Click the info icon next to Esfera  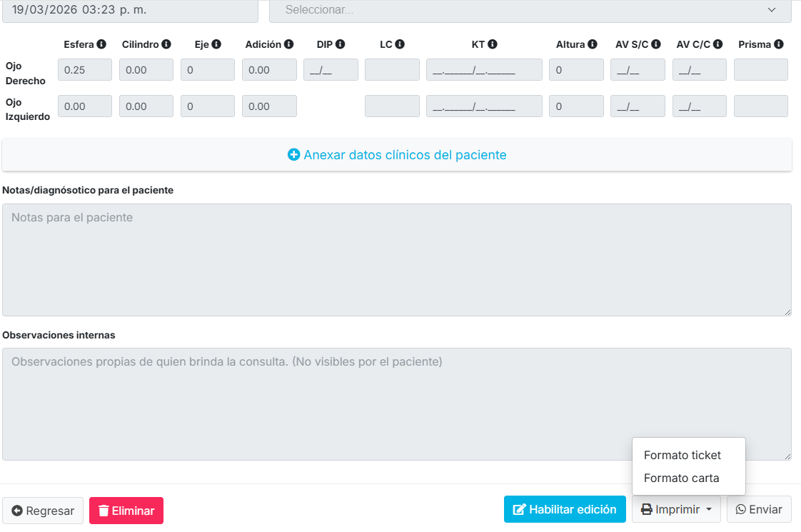(x=101, y=44)
